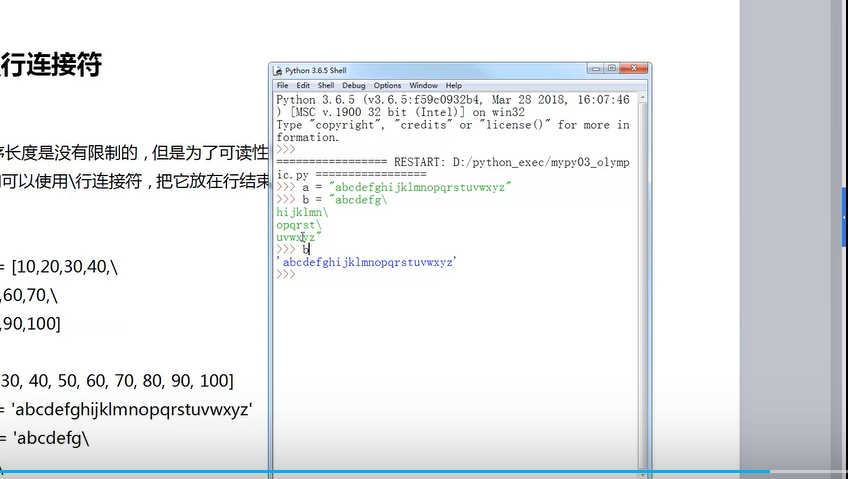Click the slide text [10,20,30,40,\
The height and width of the screenshot is (479, 848).
[64, 267]
